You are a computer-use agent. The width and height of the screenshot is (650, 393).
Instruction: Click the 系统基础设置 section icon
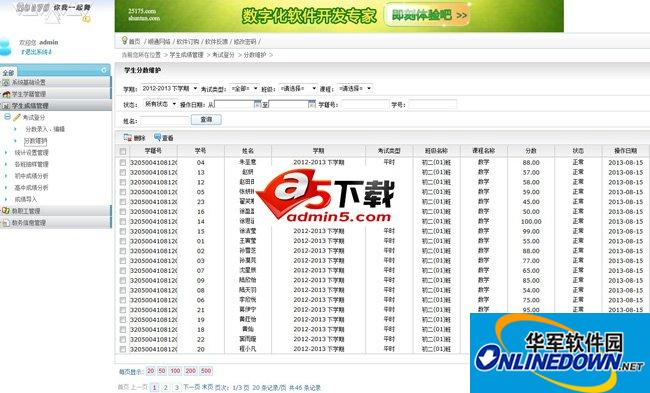6,82
